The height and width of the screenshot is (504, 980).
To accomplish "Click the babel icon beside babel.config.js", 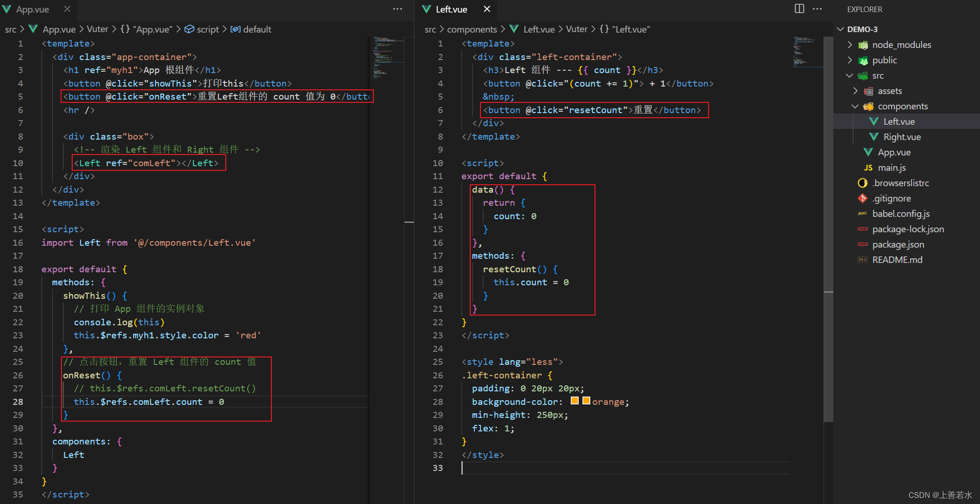I will (x=863, y=214).
